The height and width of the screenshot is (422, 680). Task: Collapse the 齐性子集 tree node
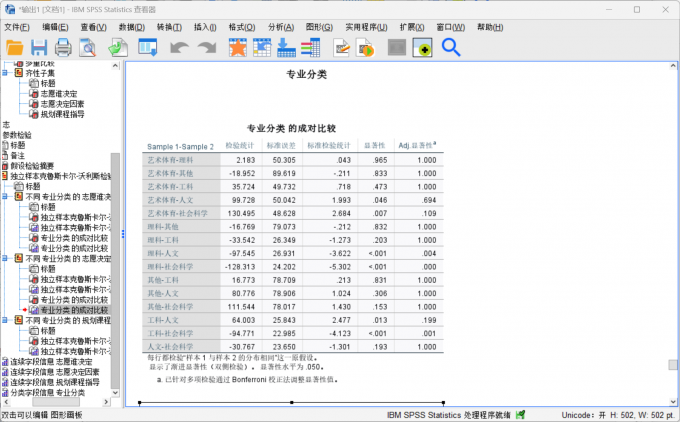(x=7, y=73)
